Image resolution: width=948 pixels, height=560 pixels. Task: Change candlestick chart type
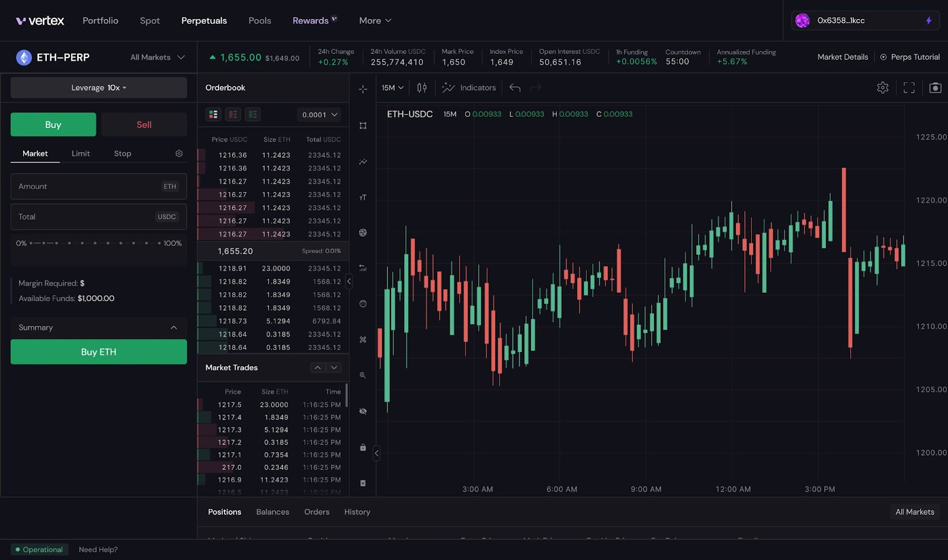(422, 88)
